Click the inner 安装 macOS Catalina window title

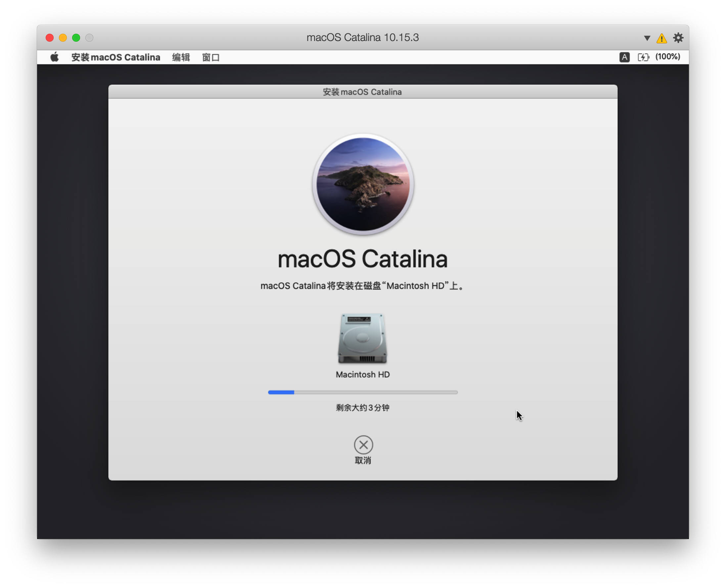point(362,92)
